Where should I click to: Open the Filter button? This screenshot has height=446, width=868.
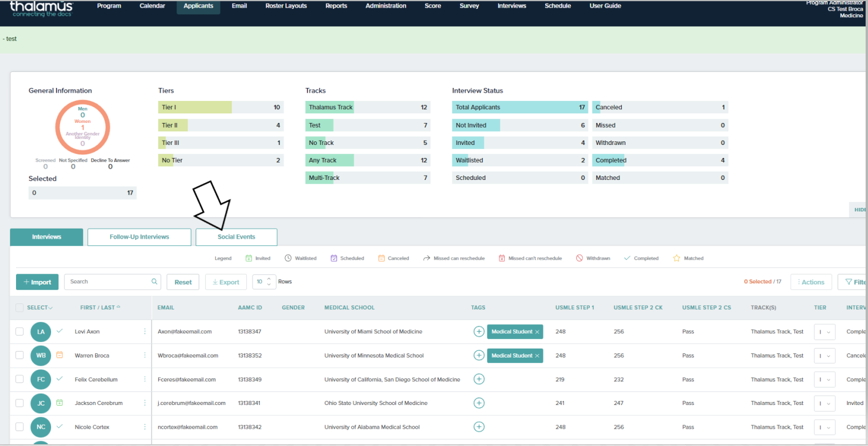click(853, 282)
